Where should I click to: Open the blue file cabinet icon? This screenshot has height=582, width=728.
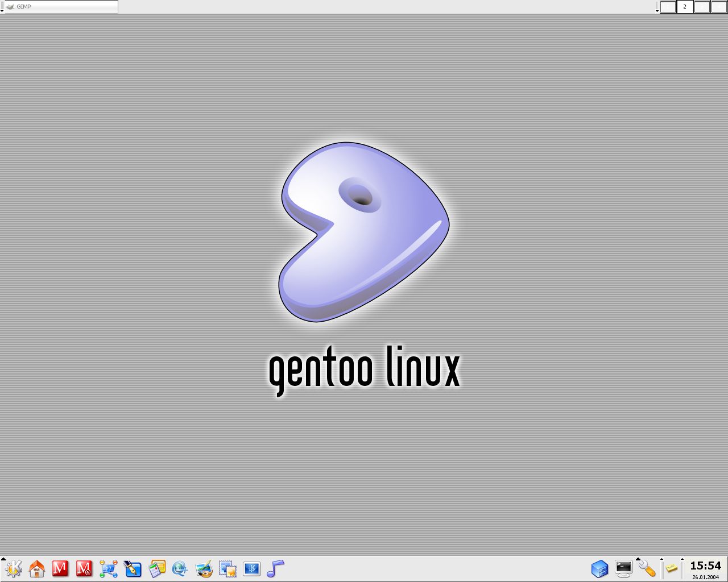(599, 568)
